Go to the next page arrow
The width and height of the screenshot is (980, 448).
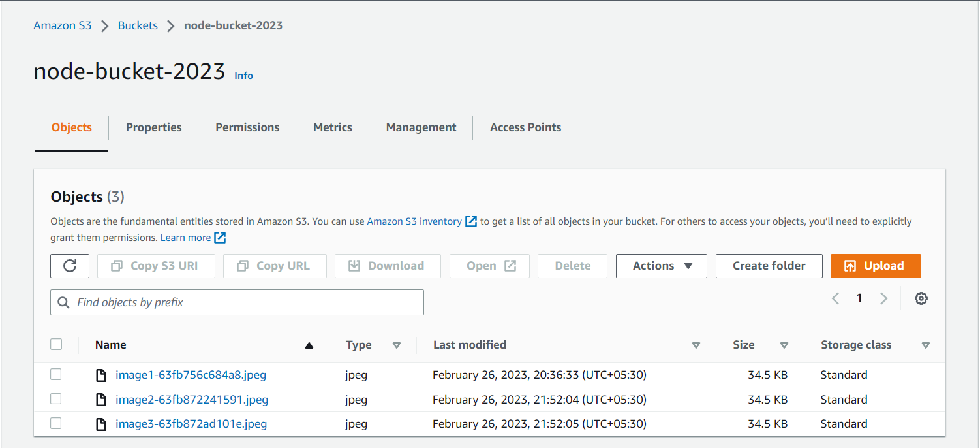tap(884, 298)
